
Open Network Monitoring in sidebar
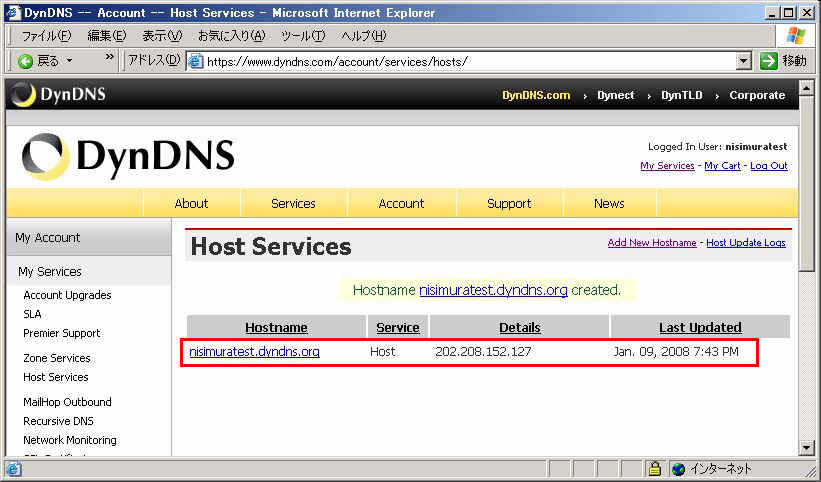pos(70,440)
